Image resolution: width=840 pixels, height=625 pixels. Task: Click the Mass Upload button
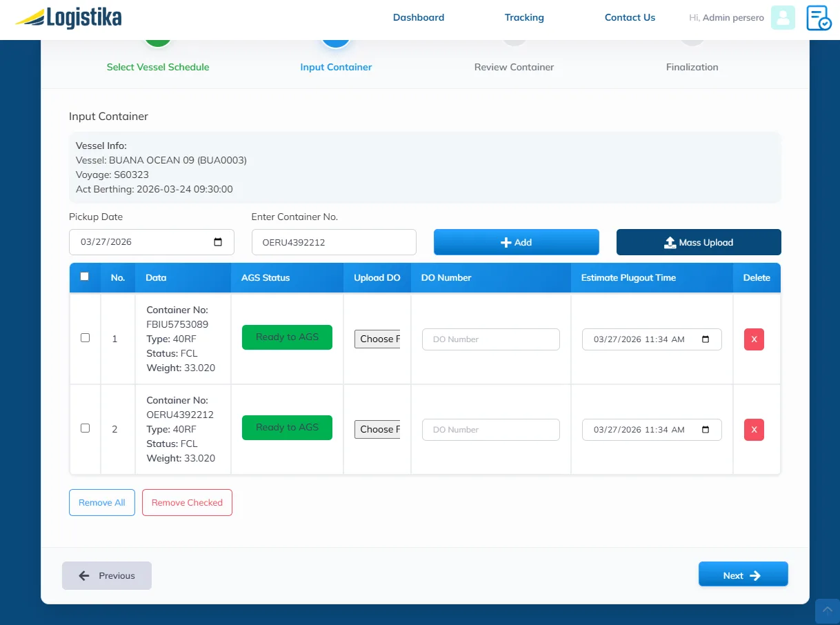pos(699,242)
